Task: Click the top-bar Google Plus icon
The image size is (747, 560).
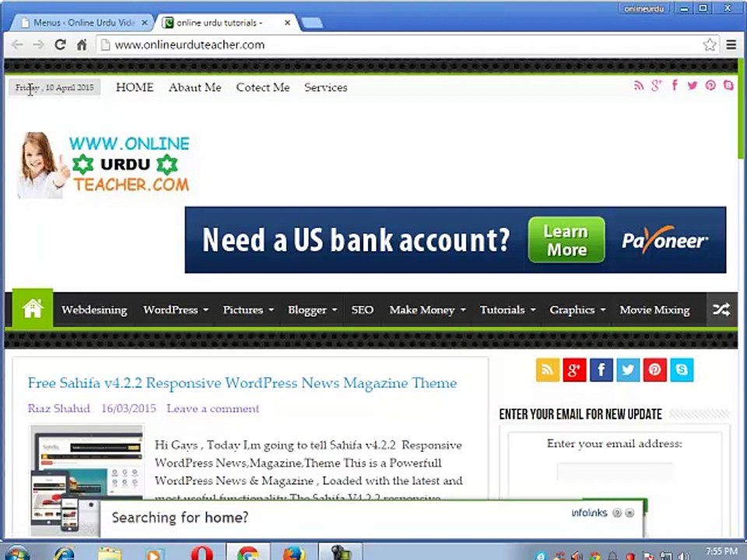Action: click(x=657, y=86)
